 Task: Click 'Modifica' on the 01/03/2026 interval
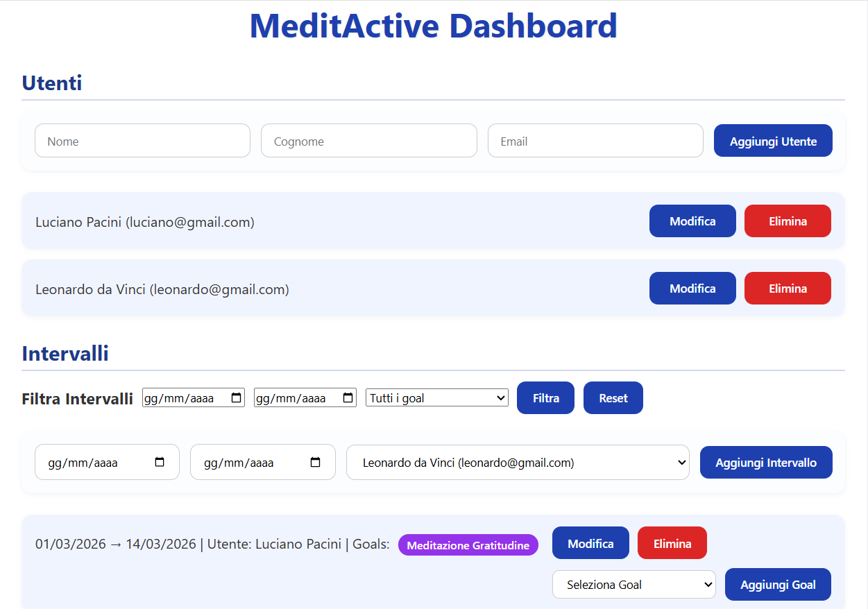[x=590, y=542]
